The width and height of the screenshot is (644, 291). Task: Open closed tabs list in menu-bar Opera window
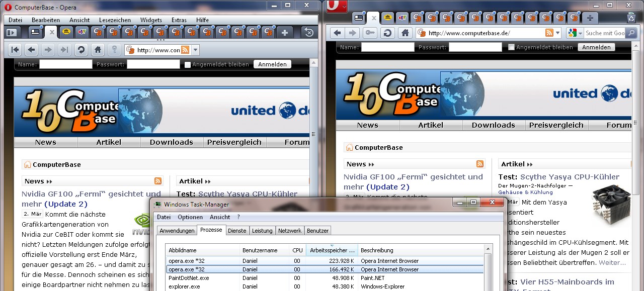pos(309,33)
